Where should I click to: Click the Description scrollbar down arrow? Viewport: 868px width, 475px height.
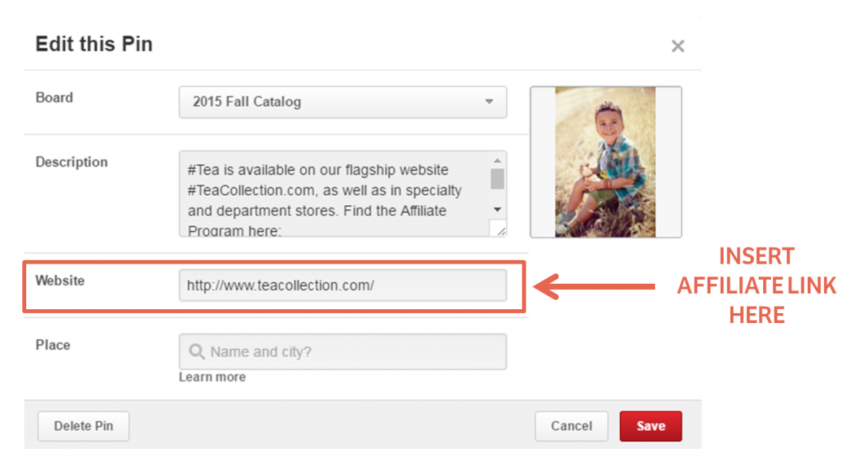497,209
